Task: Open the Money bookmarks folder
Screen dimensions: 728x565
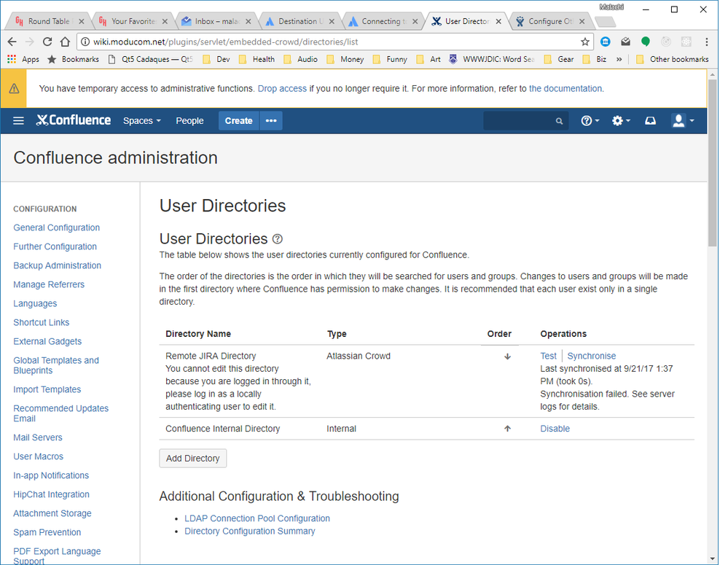Action: point(345,60)
